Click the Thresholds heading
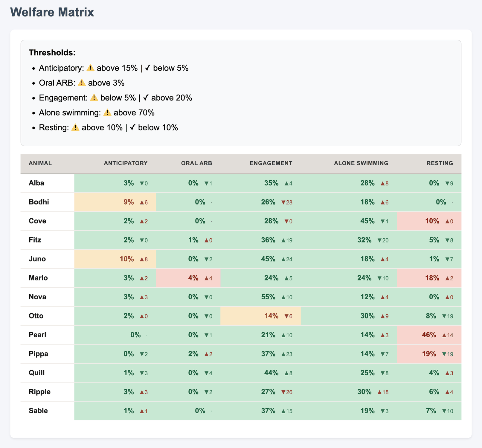Viewport: 482px width, 448px height. 52,53
